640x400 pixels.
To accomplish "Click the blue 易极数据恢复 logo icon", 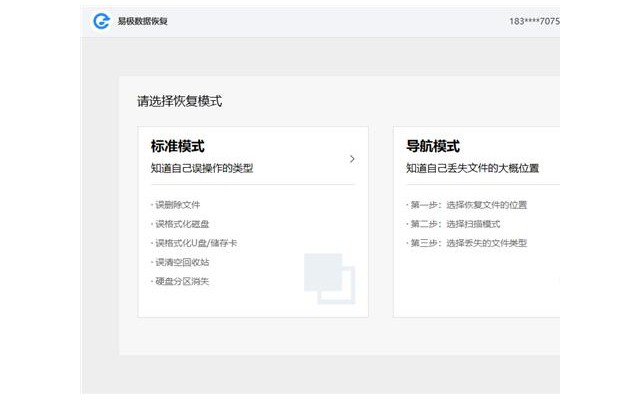I will (x=101, y=21).
